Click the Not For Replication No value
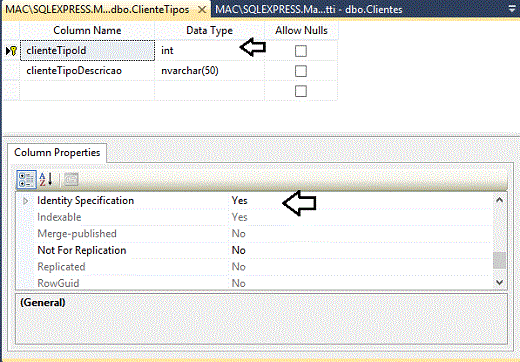 [239, 250]
